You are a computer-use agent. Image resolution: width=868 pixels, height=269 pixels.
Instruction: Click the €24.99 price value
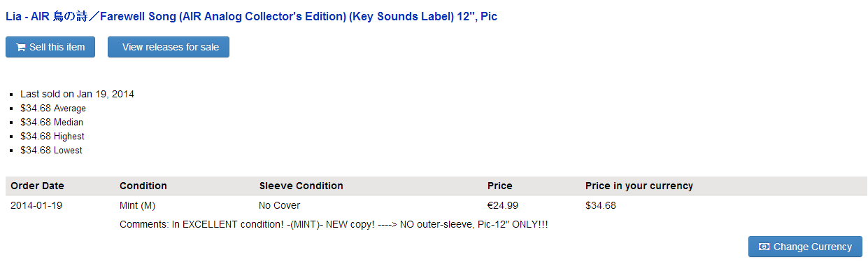[503, 206]
